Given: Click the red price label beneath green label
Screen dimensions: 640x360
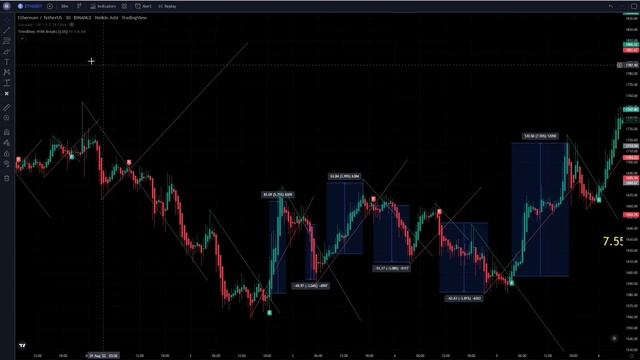Looking at the screenshot, I should click(631, 50).
